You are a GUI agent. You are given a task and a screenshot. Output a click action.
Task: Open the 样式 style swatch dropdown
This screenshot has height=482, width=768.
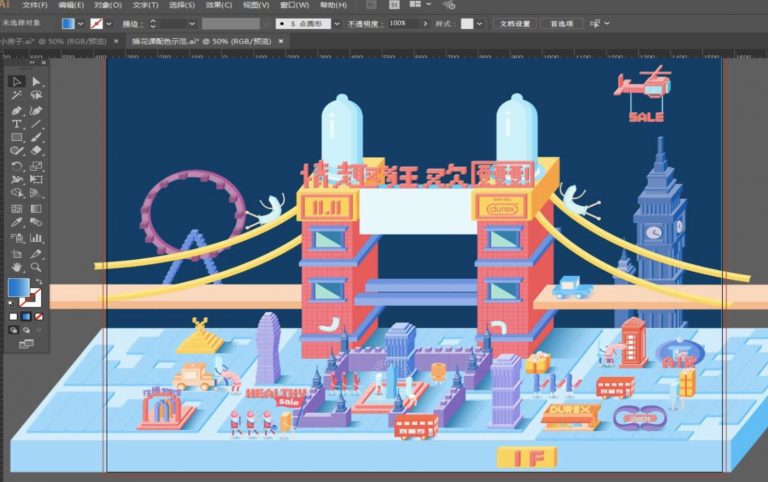[x=479, y=24]
